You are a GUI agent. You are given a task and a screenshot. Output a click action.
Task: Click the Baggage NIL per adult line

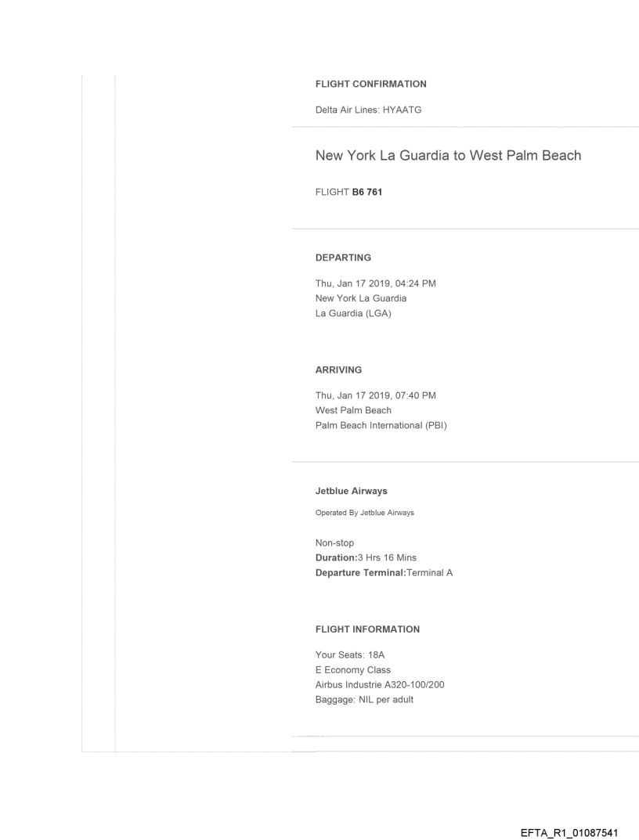pyautogui.click(x=364, y=699)
